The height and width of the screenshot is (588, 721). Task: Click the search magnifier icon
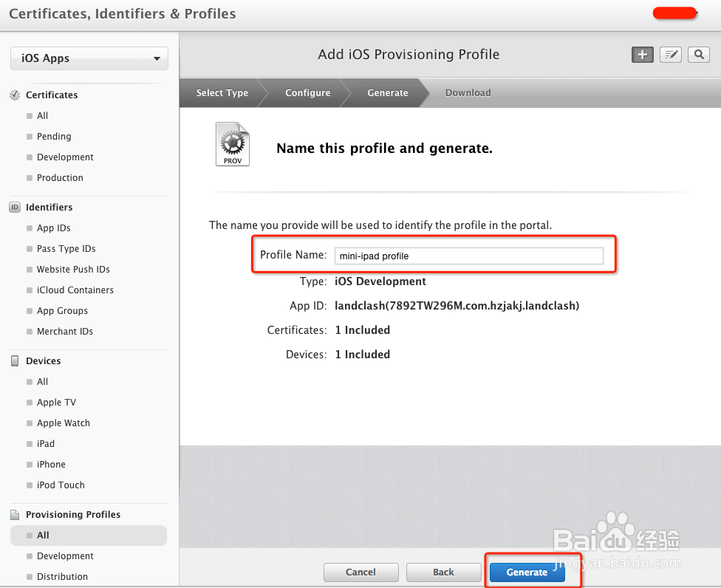click(699, 55)
